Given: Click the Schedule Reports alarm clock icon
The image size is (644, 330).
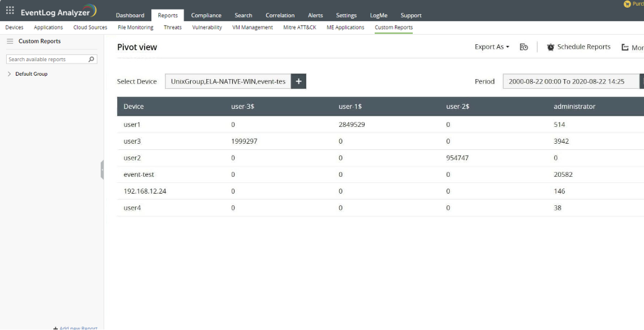Looking at the screenshot, I should pyautogui.click(x=550, y=47).
